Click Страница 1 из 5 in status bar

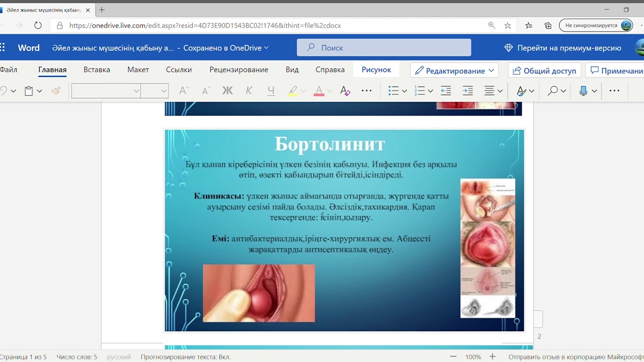[x=23, y=357]
